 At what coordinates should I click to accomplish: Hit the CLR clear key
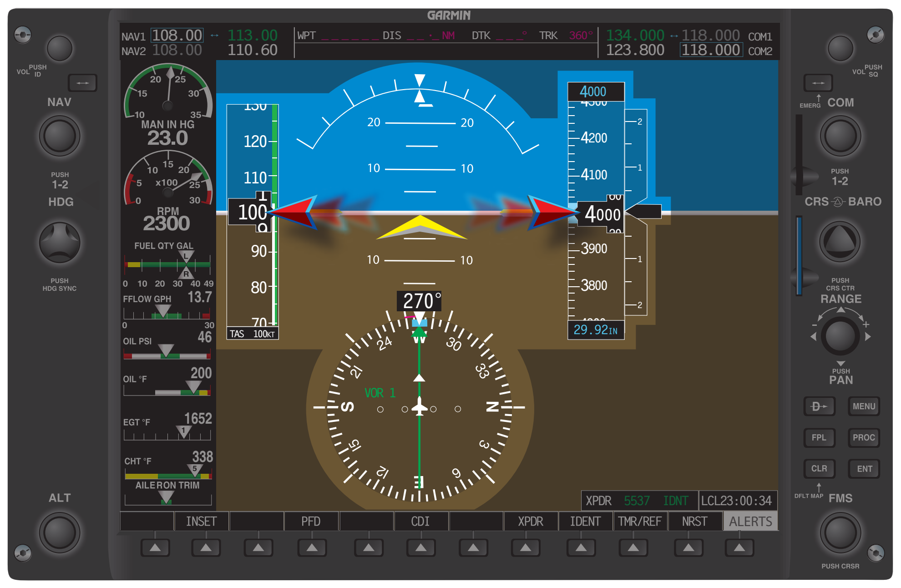tap(819, 468)
